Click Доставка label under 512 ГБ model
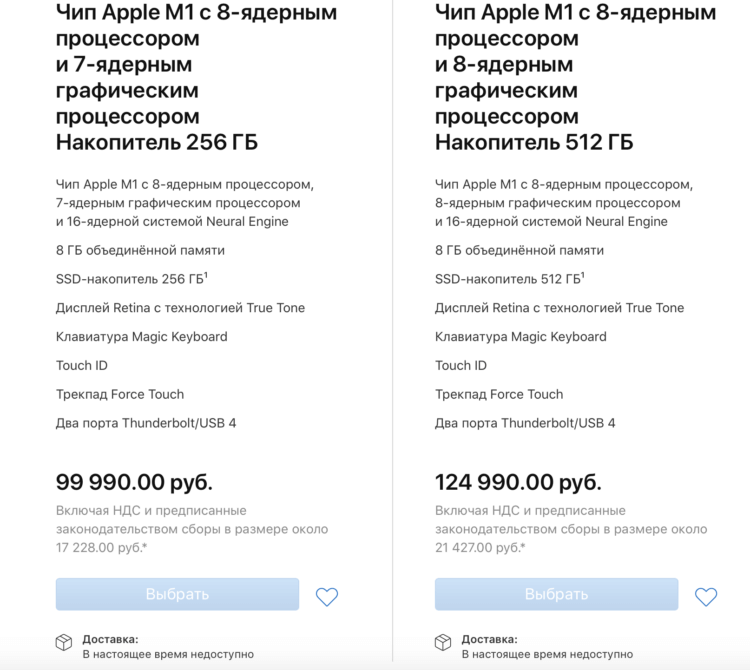The width and height of the screenshot is (750, 670). click(x=489, y=639)
